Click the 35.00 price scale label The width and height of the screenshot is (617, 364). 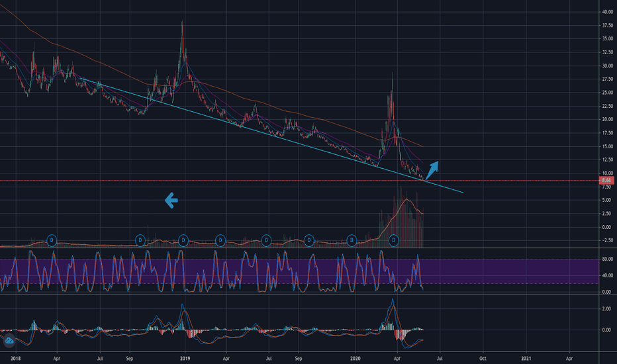coord(607,39)
